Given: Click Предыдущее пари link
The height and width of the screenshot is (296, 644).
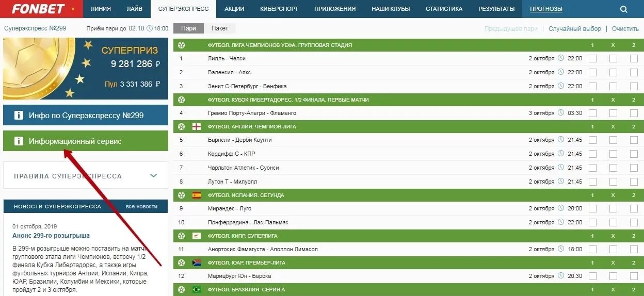Looking at the screenshot, I should click(x=511, y=29).
